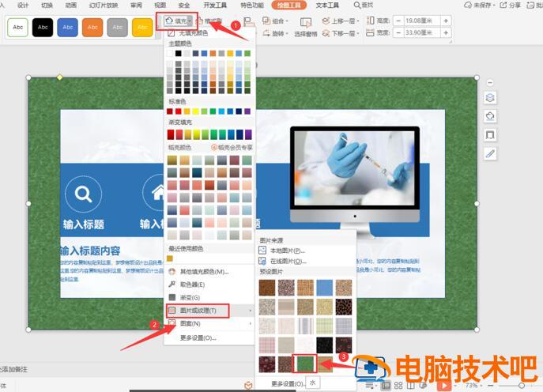Open the 旋转 rotate dropdown
The width and height of the screenshot is (543, 392).
coord(276,34)
